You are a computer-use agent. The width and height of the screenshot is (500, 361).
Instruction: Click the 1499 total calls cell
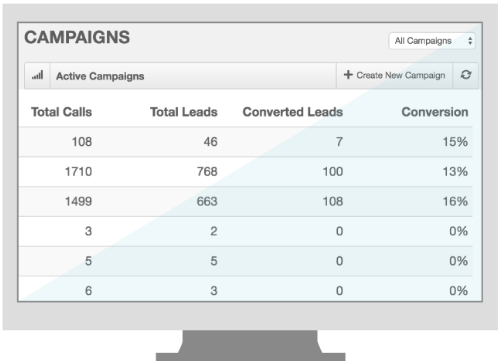click(x=78, y=201)
